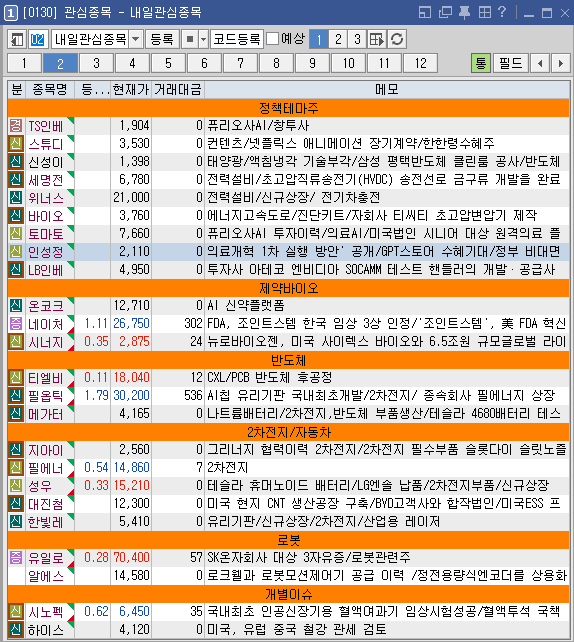The image size is (574, 642).
Task: Open the 내일관심종목 group dropdown
Action: 136,39
